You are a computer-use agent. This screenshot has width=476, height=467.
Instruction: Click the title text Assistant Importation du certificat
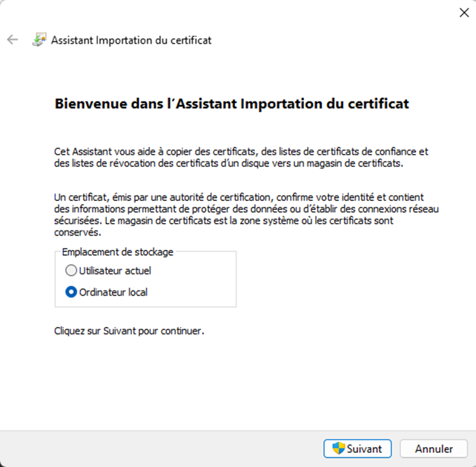pos(131,40)
